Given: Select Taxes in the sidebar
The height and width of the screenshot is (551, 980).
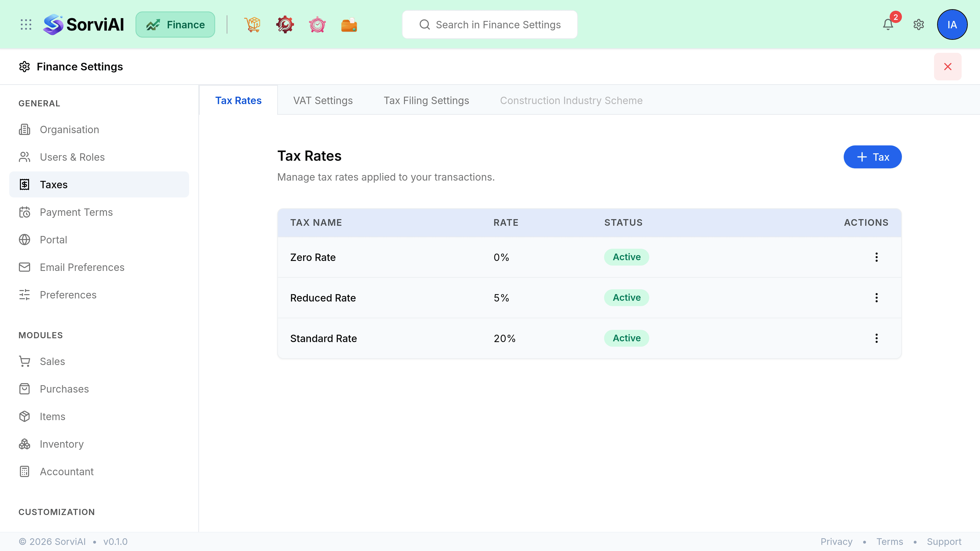Looking at the screenshot, I should (x=99, y=184).
